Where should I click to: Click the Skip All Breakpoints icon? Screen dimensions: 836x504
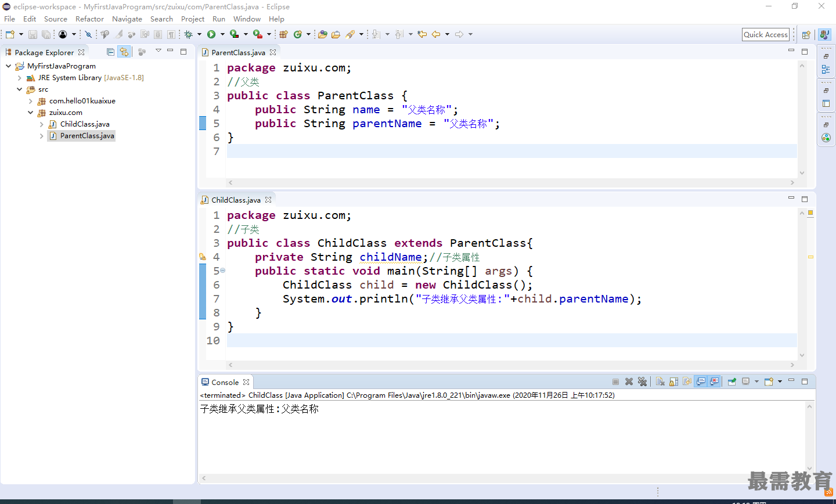tap(89, 34)
